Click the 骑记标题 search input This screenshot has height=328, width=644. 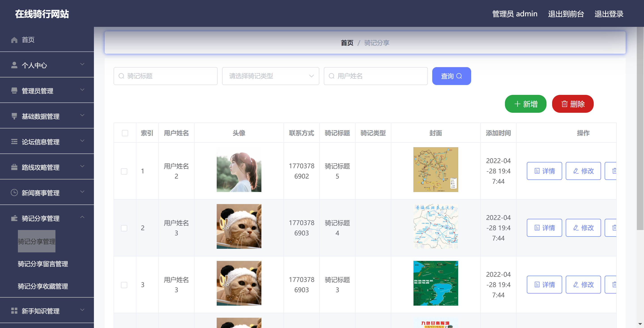tap(165, 76)
